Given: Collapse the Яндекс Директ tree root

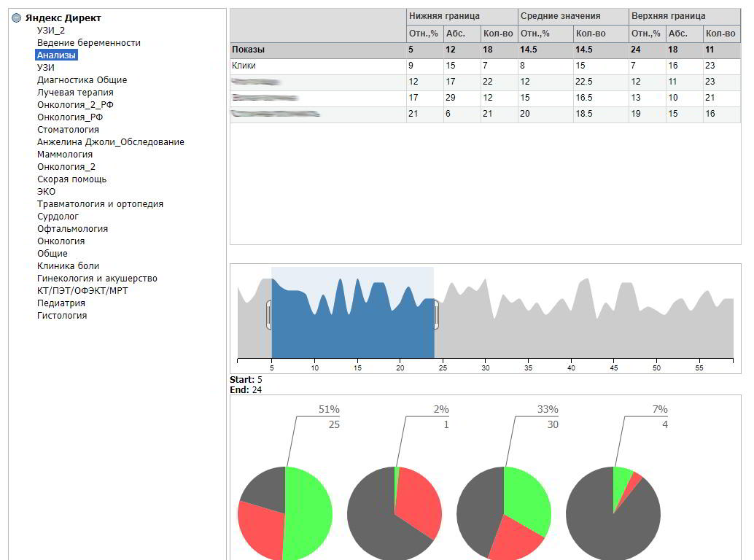Looking at the screenshot, I should pyautogui.click(x=17, y=18).
